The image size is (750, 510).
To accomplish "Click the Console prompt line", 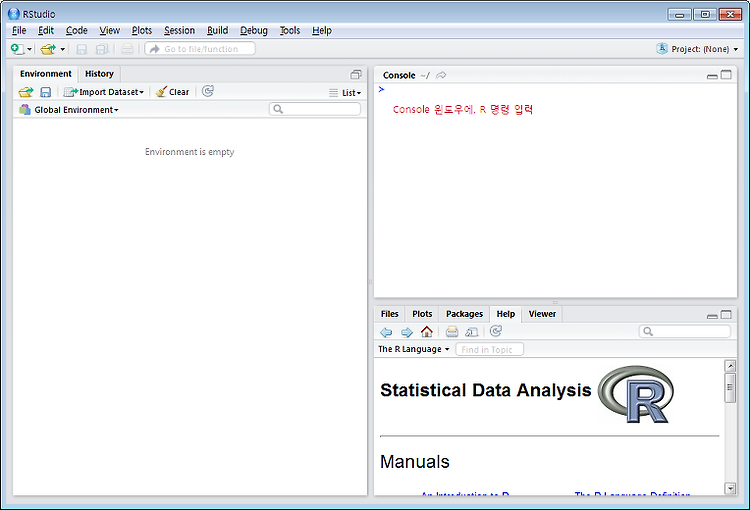I will point(555,89).
